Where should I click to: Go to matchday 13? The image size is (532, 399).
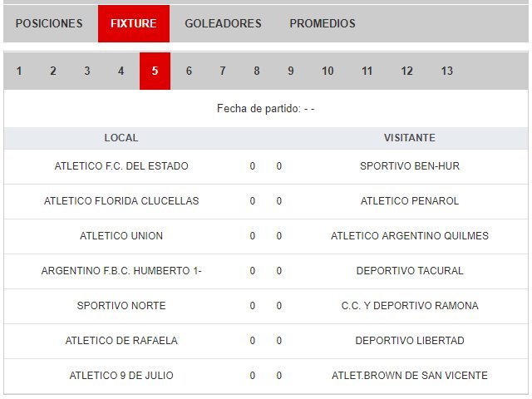click(x=447, y=71)
